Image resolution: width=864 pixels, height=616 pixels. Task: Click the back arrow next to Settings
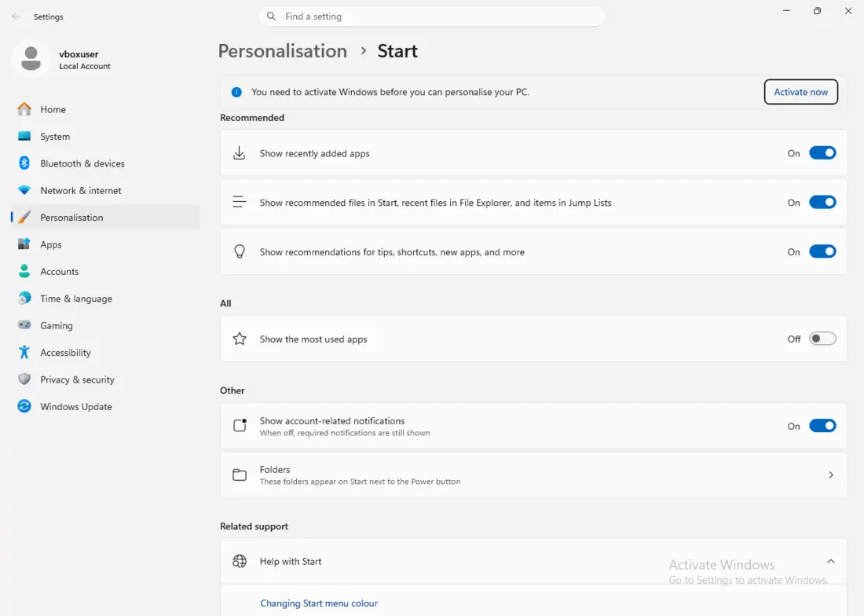16,16
